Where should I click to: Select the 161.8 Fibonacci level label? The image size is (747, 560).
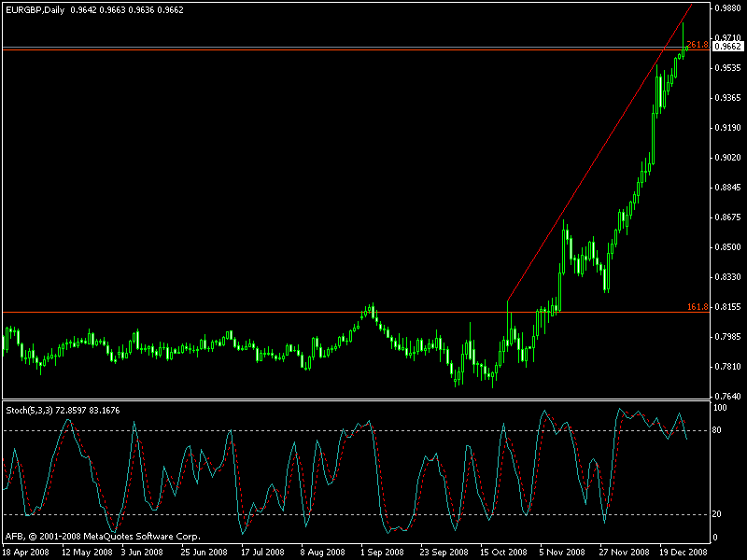point(697,307)
